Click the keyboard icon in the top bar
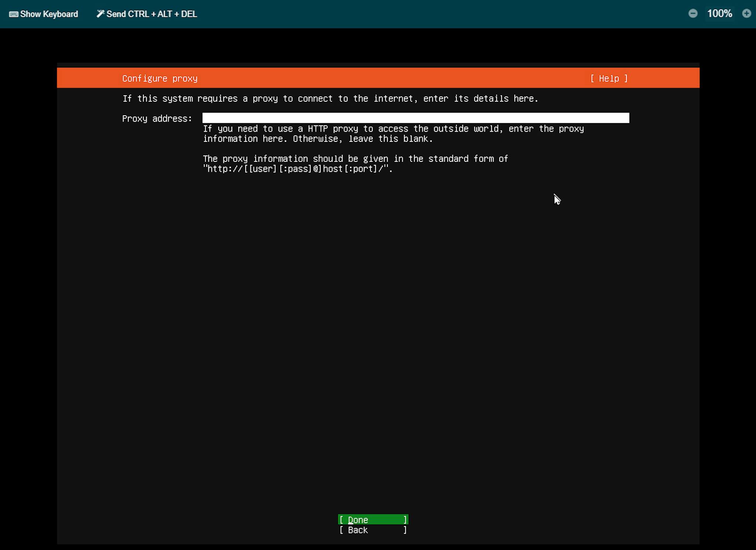This screenshot has width=756, height=550. point(13,14)
